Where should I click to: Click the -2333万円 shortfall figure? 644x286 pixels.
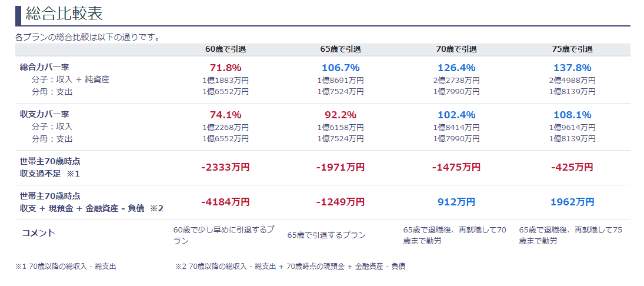[225, 167]
